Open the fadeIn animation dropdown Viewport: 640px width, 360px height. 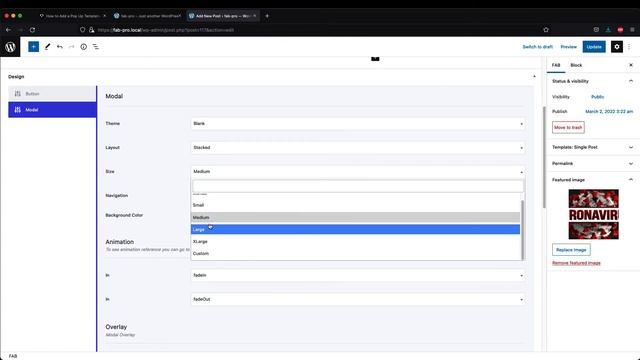[358, 276]
